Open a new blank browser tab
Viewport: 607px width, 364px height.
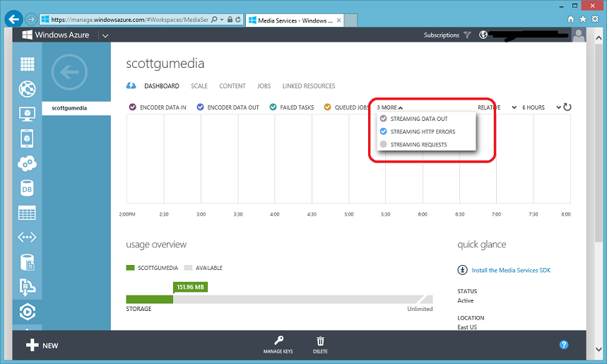point(350,20)
